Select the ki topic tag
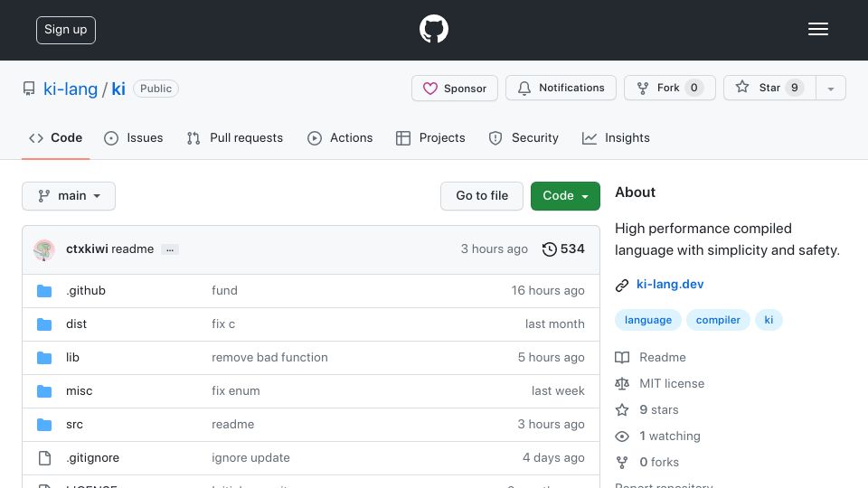Viewport: 868px width, 488px height. [769, 320]
